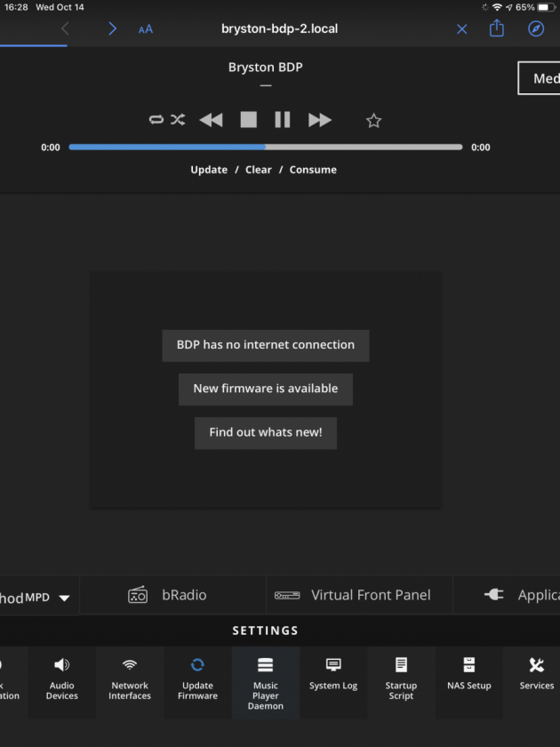
Task: Open Network Interfaces settings
Action: 130,682
